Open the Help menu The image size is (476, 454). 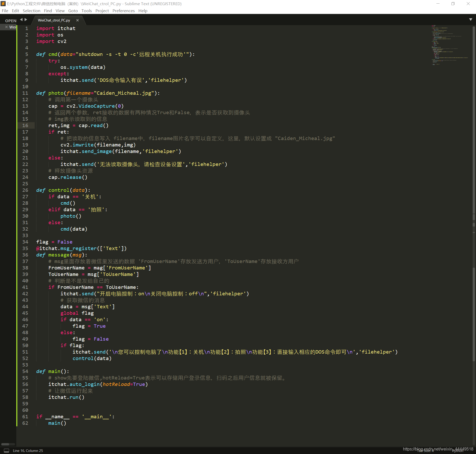pyautogui.click(x=143, y=11)
